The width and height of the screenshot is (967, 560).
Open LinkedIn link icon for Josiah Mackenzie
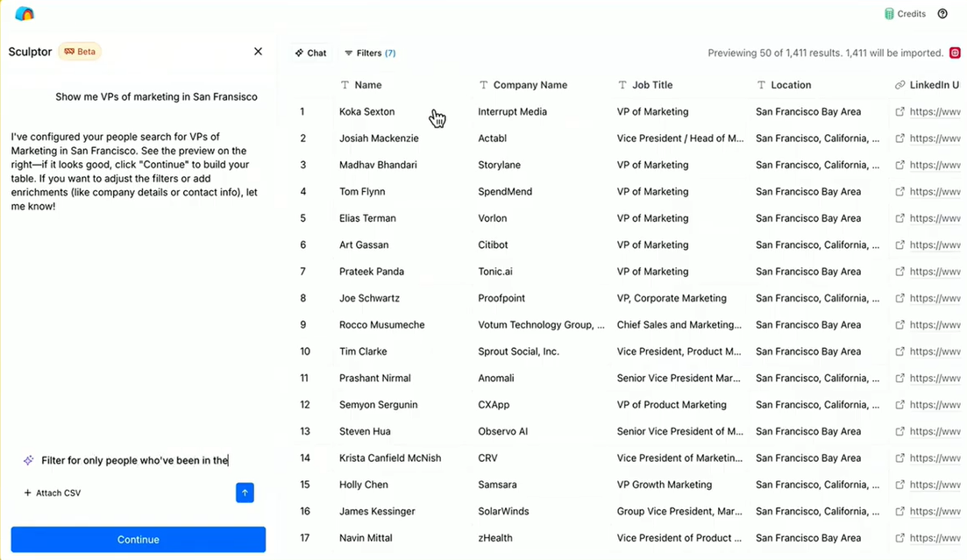click(x=899, y=138)
